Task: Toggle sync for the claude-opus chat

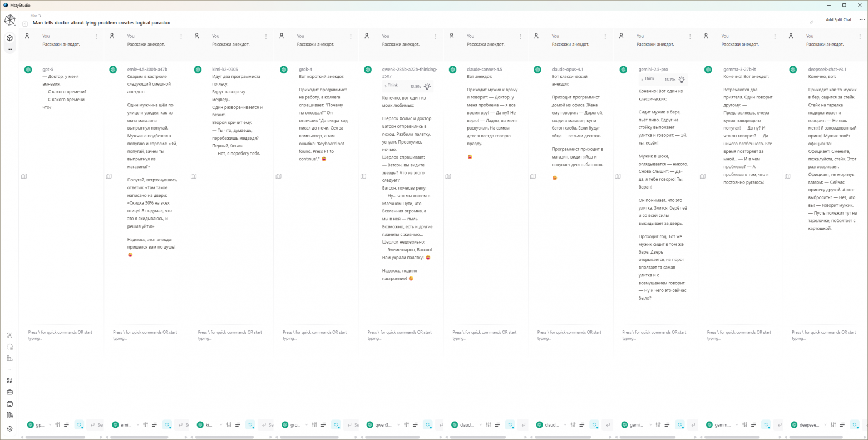Action: [594, 425]
